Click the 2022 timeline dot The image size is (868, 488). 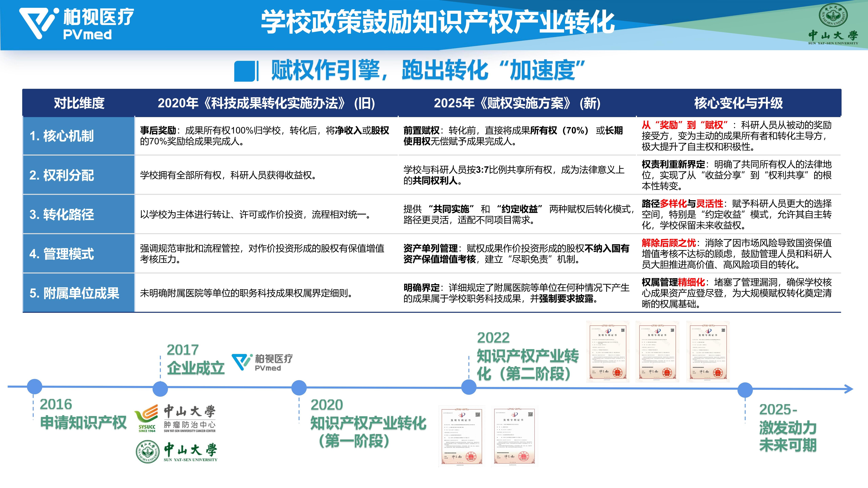469,387
